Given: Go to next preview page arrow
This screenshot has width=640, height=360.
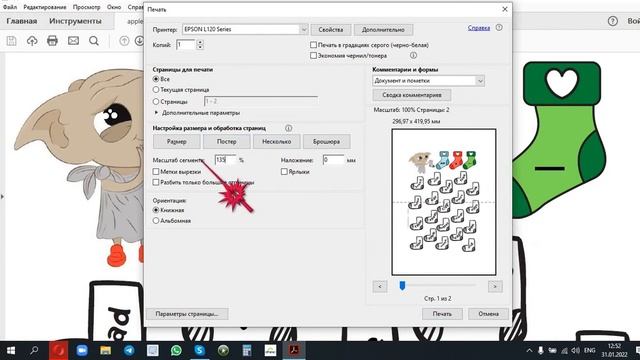Looking at the screenshot, I should tap(495, 287).
